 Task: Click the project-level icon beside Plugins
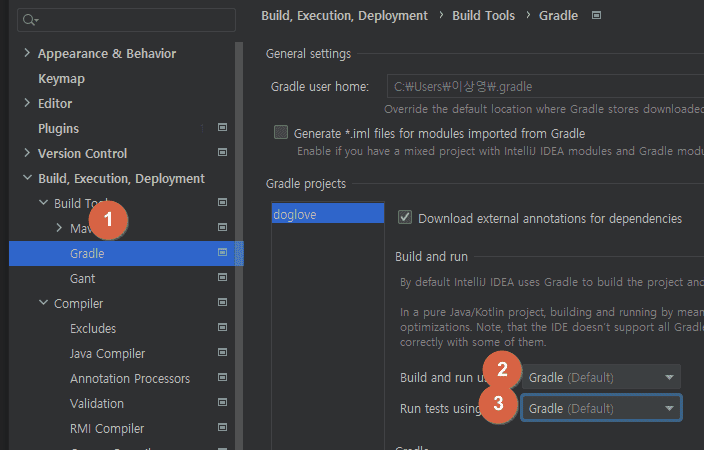click(222, 128)
